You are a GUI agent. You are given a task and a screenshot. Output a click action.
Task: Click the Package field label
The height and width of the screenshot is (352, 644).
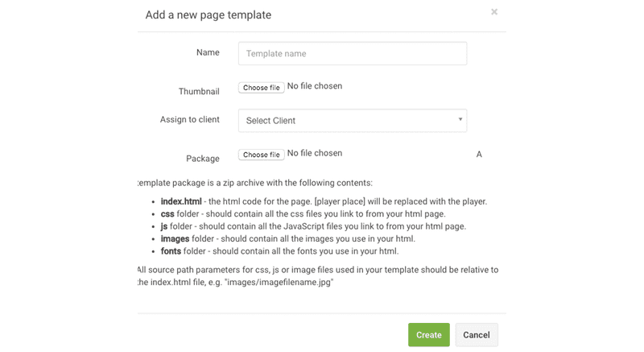202,159
